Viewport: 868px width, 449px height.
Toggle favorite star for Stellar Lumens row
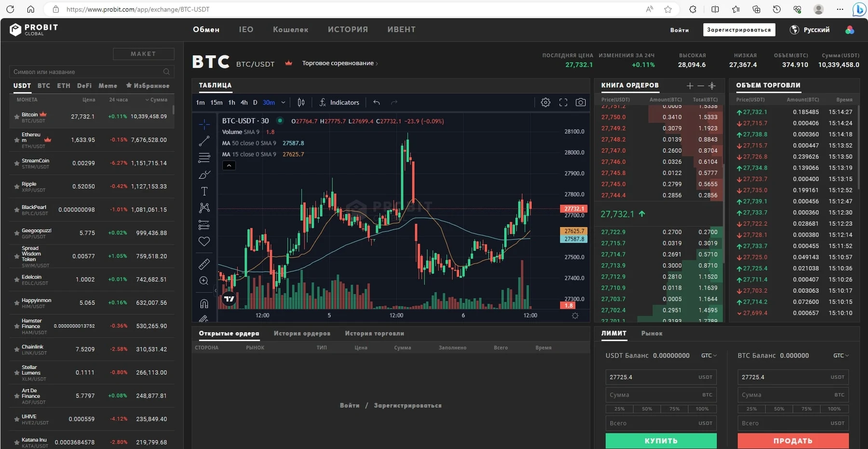click(x=17, y=373)
